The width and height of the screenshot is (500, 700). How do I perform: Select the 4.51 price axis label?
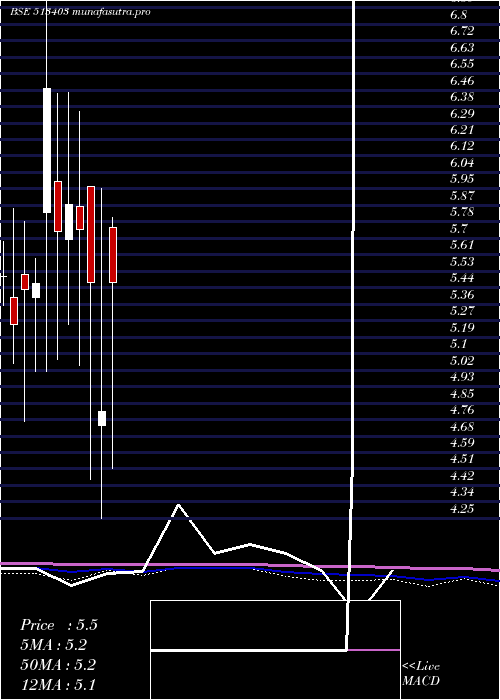[x=462, y=459]
